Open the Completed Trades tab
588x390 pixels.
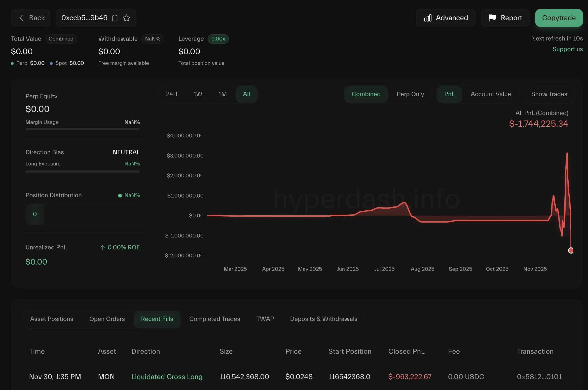(215, 319)
